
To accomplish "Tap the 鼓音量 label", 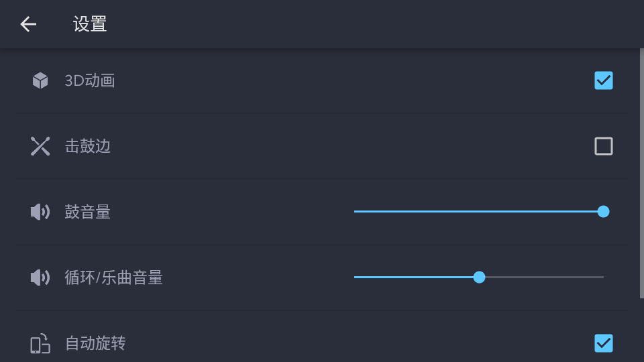I will (88, 212).
